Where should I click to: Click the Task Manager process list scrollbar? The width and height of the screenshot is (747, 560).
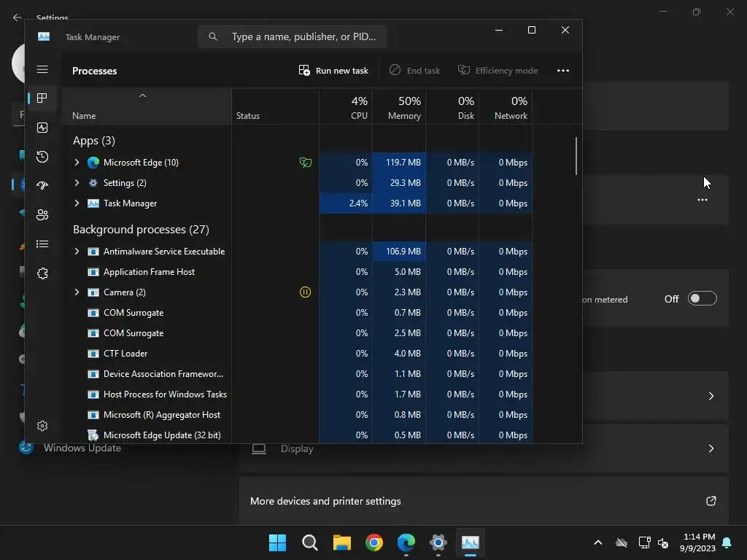click(576, 156)
